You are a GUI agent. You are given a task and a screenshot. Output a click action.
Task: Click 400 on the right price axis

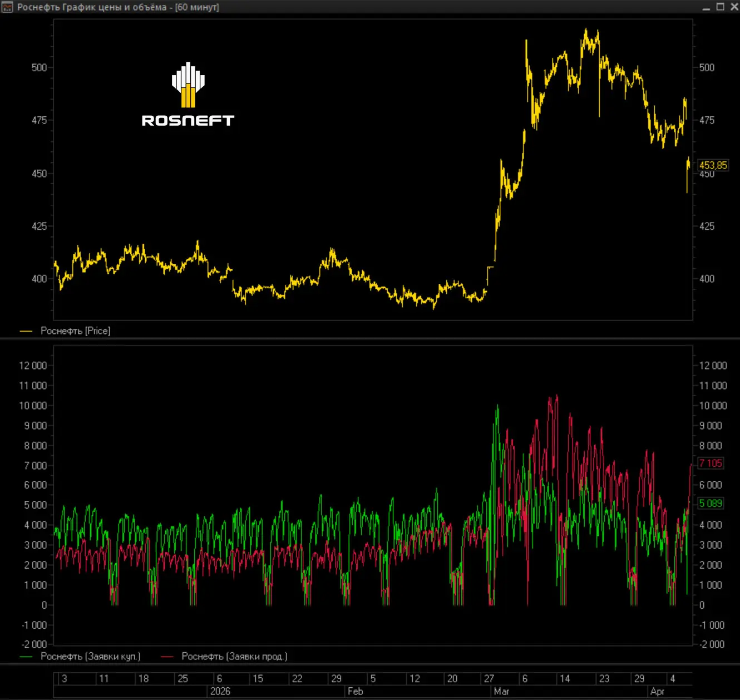pyautogui.click(x=707, y=279)
